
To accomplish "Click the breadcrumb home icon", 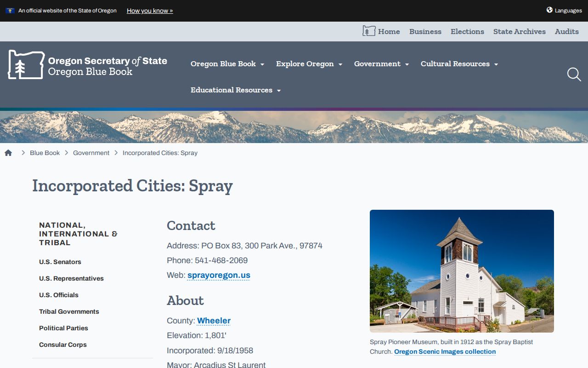I will click(x=8, y=153).
